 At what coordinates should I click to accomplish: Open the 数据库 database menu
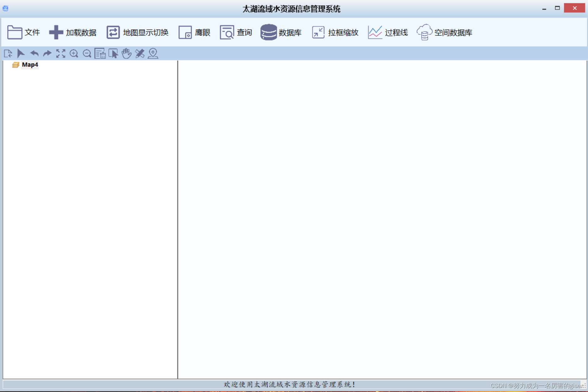(281, 32)
